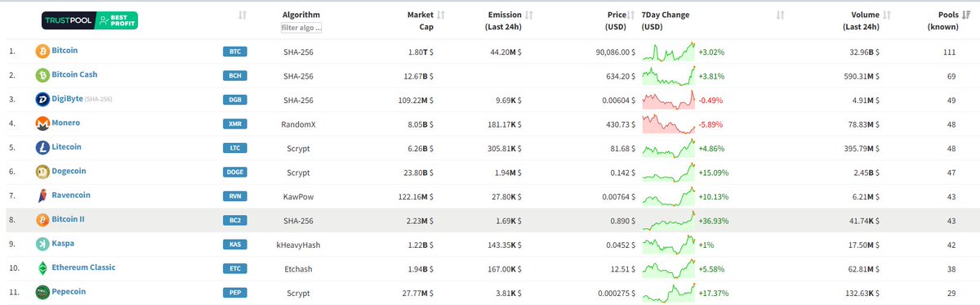The width and height of the screenshot is (980, 305).
Task: Click the Monero red 7-day sparkline
Action: click(x=669, y=123)
